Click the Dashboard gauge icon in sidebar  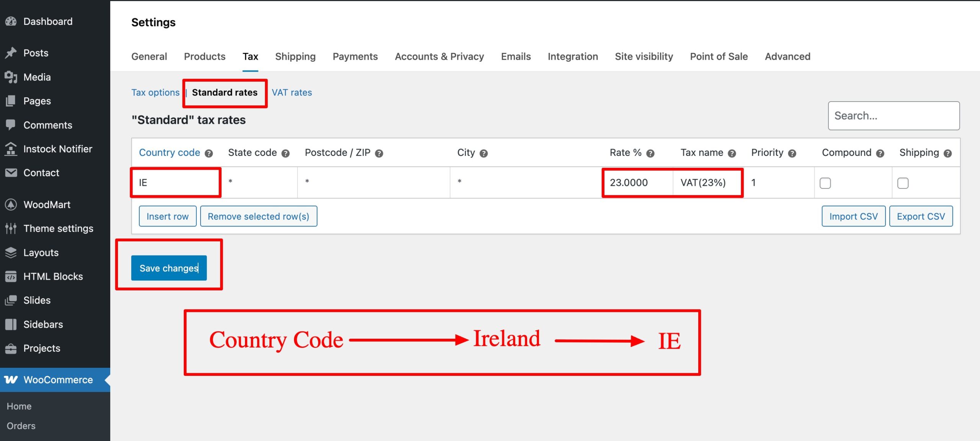(x=11, y=21)
